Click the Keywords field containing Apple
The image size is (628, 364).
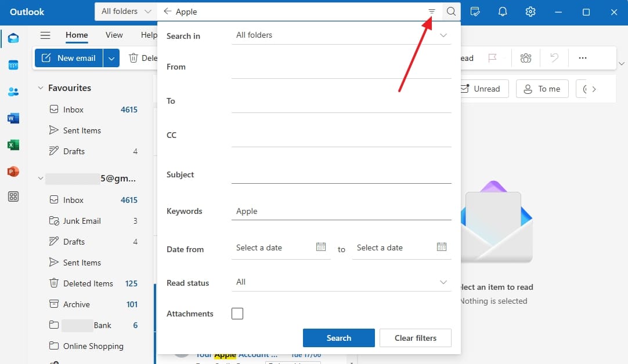pyautogui.click(x=341, y=211)
